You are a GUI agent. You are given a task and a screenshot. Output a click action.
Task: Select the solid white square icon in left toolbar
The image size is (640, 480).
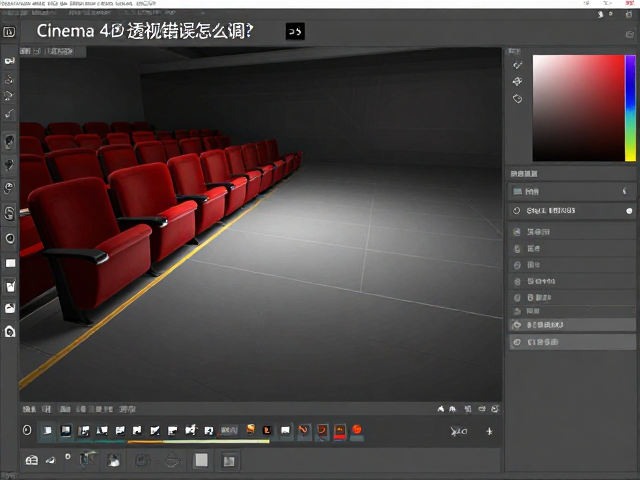pyautogui.click(x=10, y=263)
